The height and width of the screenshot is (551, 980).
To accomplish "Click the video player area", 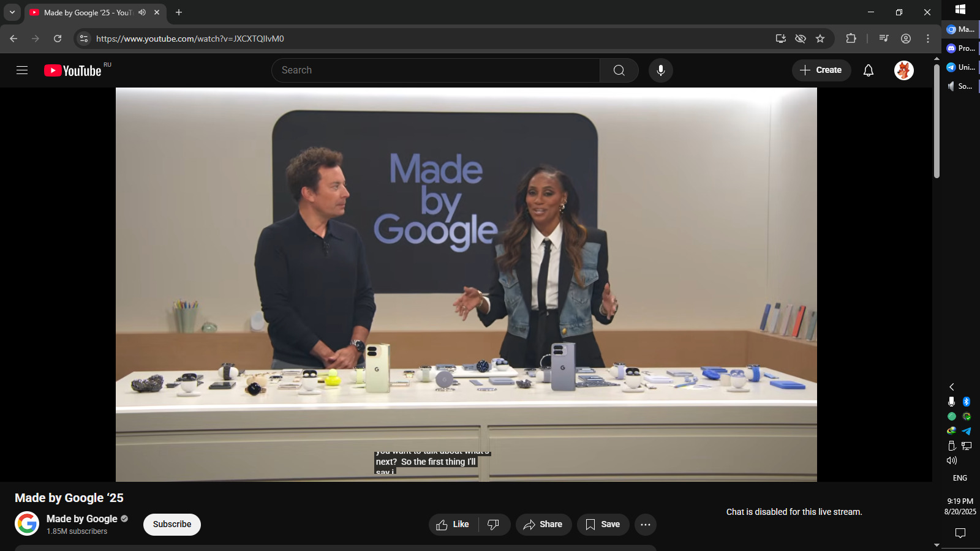I will pos(466,285).
